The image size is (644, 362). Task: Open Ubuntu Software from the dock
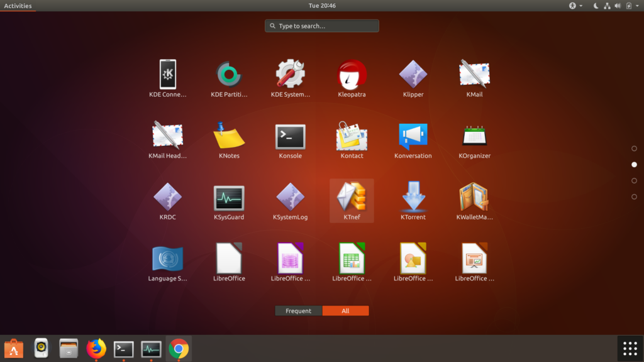click(x=14, y=349)
